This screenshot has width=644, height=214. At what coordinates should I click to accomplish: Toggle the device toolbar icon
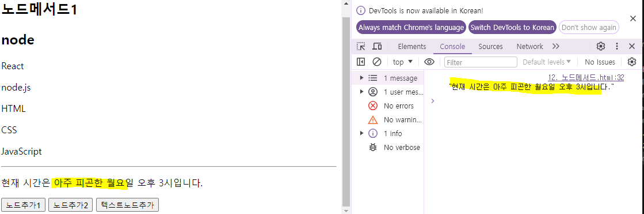coord(377,47)
